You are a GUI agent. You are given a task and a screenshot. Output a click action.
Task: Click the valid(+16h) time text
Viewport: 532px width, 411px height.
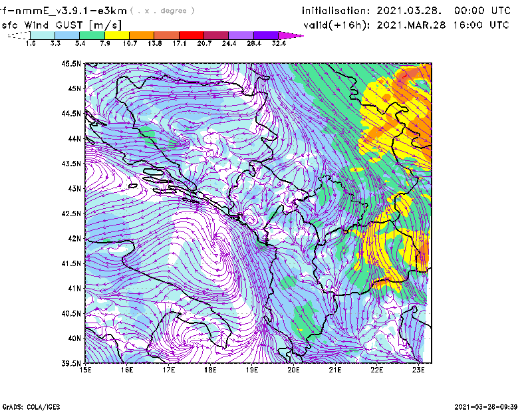click(x=406, y=25)
